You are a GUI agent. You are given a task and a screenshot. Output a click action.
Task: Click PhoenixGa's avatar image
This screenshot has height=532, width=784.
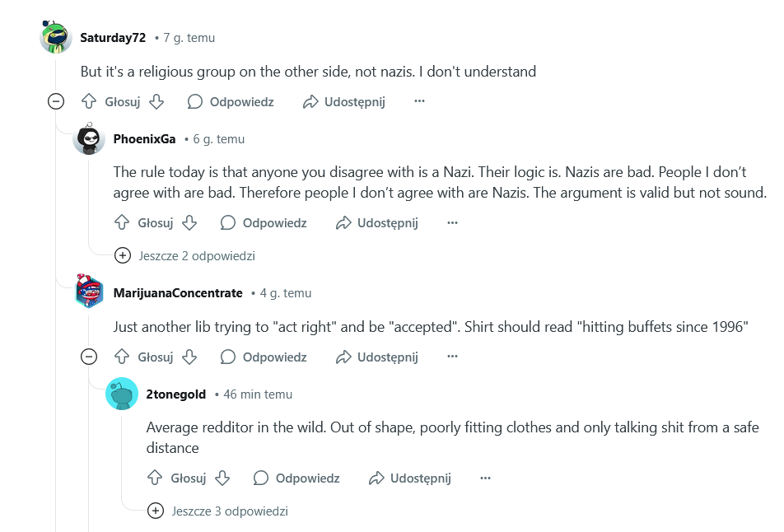tap(89, 138)
